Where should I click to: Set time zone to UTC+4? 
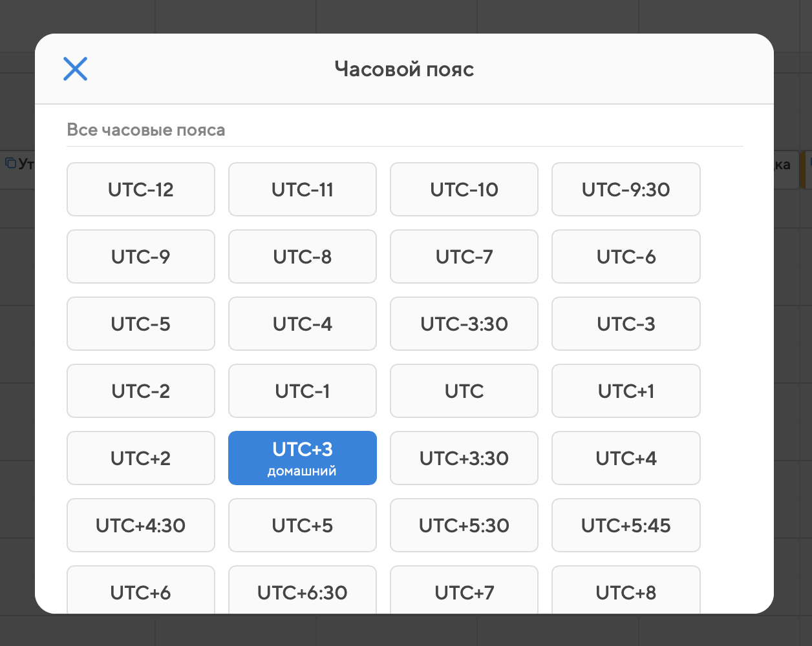point(626,458)
